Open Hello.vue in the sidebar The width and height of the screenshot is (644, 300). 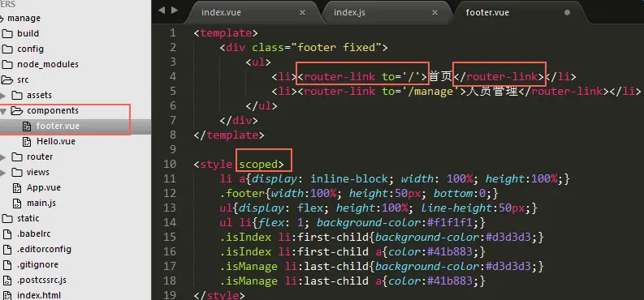coord(56,142)
